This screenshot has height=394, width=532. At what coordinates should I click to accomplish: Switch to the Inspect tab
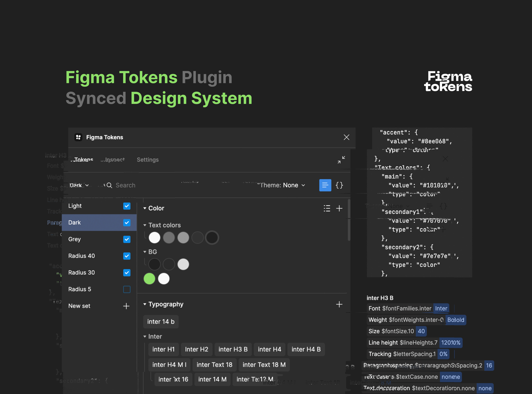pyautogui.click(x=115, y=160)
